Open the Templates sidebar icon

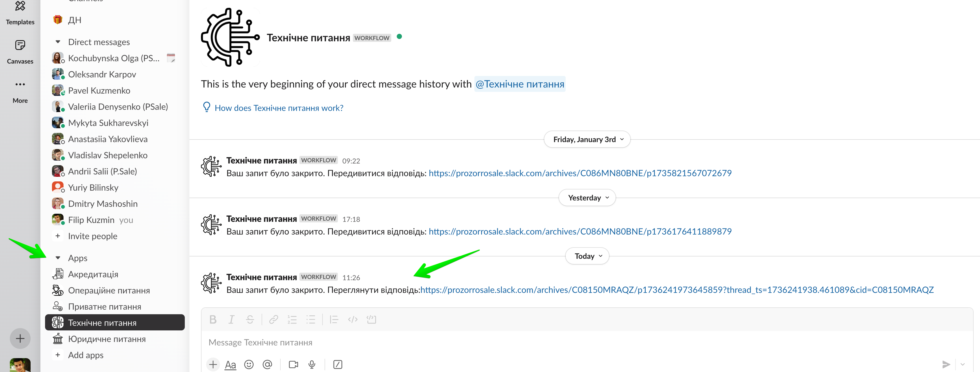pyautogui.click(x=20, y=6)
